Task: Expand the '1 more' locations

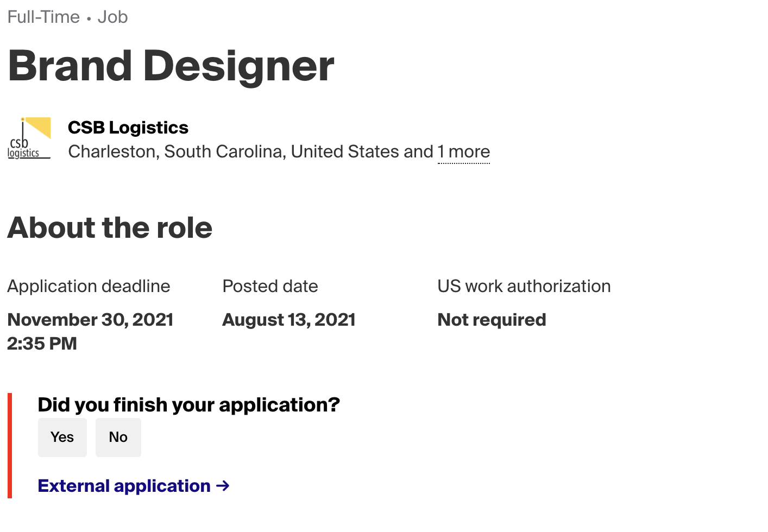Action: [464, 151]
